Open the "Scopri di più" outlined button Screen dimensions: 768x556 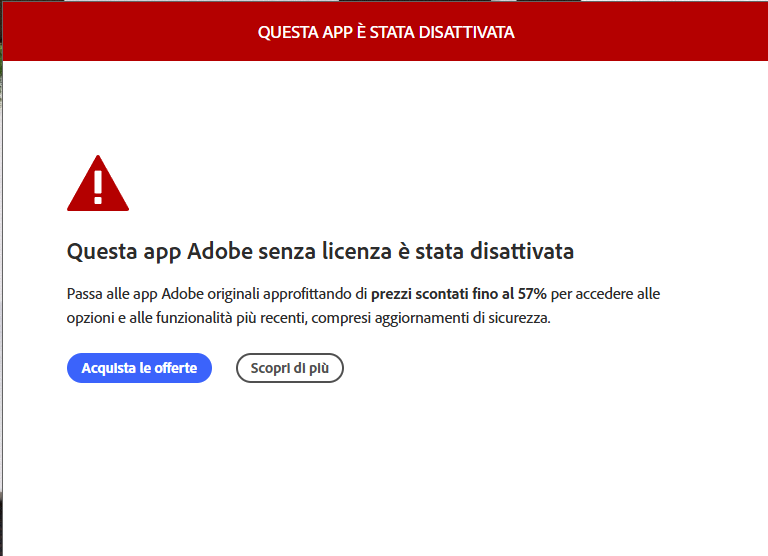pyautogui.click(x=289, y=368)
